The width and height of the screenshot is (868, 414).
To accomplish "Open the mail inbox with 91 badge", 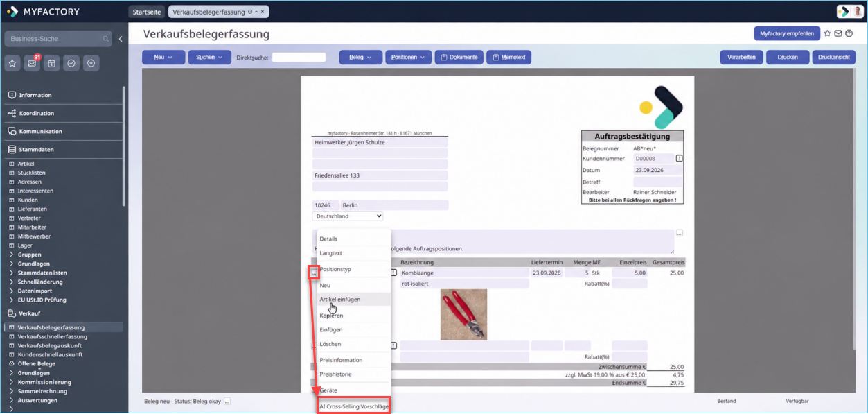I will click(x=32, y=63).
